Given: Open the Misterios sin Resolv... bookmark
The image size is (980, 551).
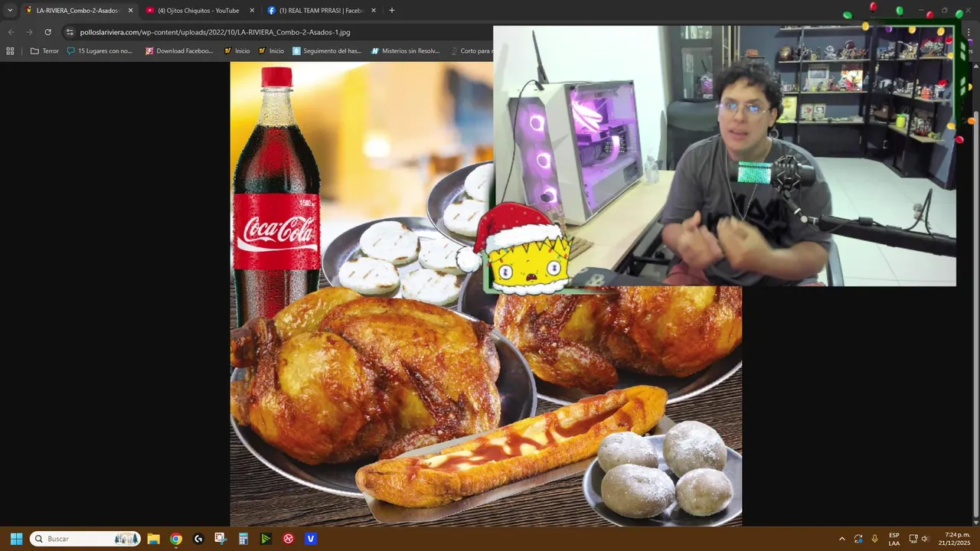Looking at the screenshot, I should pos(406,51).
